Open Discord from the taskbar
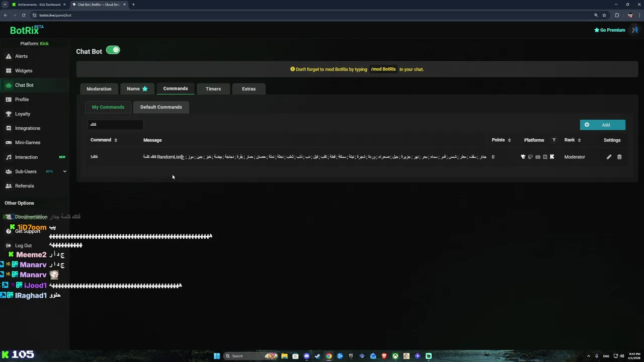644x362 pixels. click(306, 356)
